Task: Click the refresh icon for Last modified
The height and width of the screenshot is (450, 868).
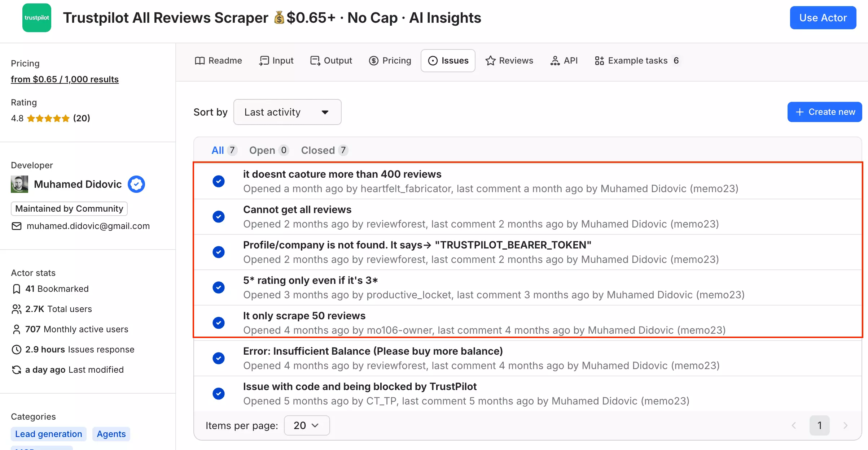Action: point(17,370)
